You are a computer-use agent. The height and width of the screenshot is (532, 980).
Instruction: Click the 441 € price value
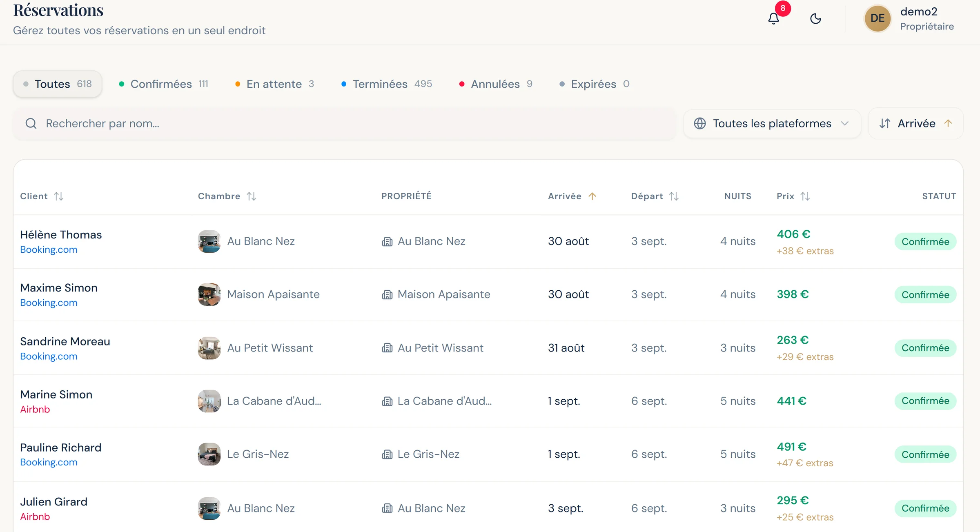click(x=791, y=401)
